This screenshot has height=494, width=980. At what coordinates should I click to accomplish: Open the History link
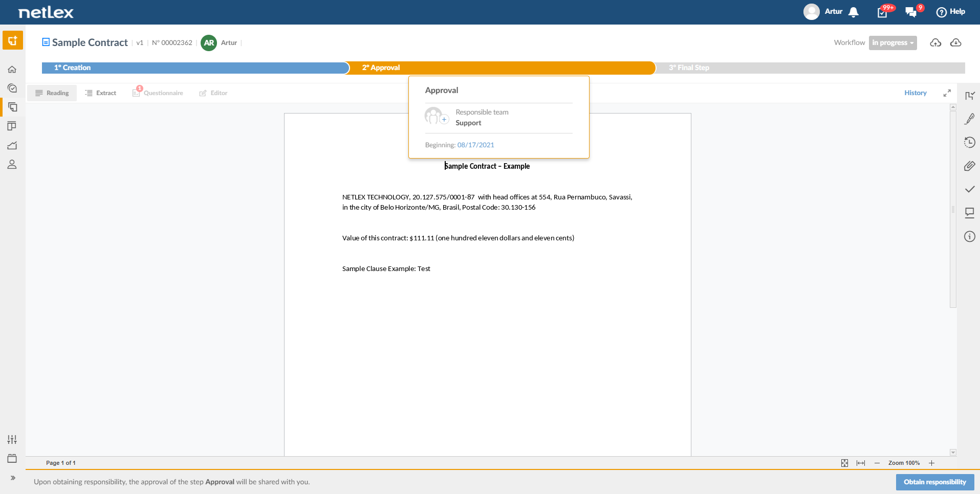click(915, 93)
